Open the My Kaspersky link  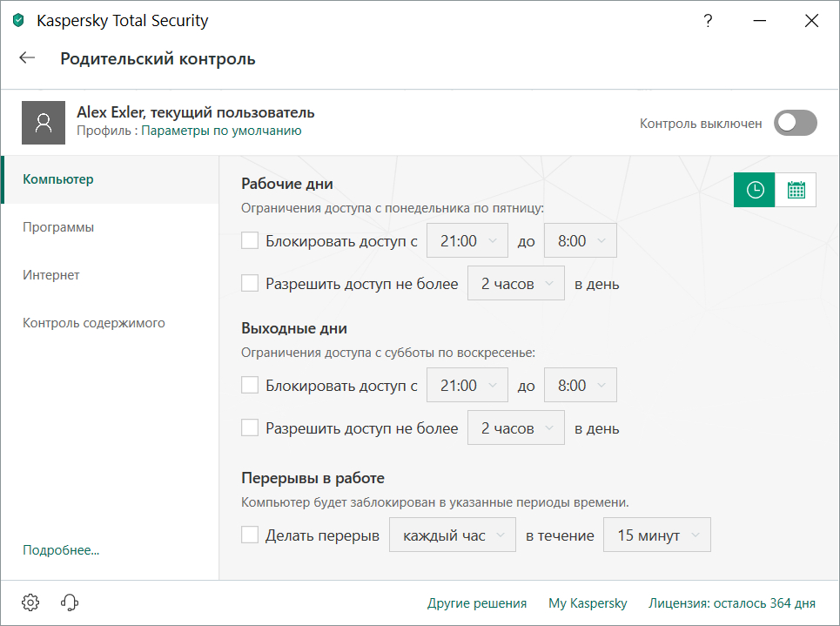click(588, 603)
